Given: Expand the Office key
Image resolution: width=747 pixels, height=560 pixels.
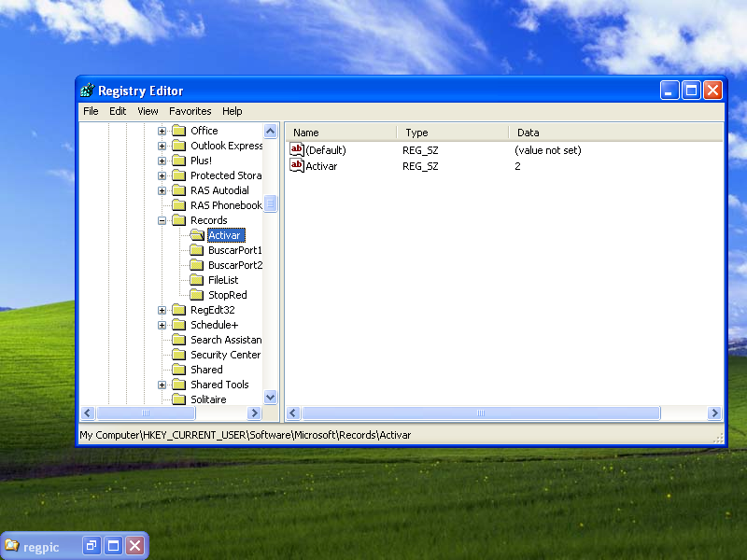Looking at the screenshot, I should click(x=162, y=131).
